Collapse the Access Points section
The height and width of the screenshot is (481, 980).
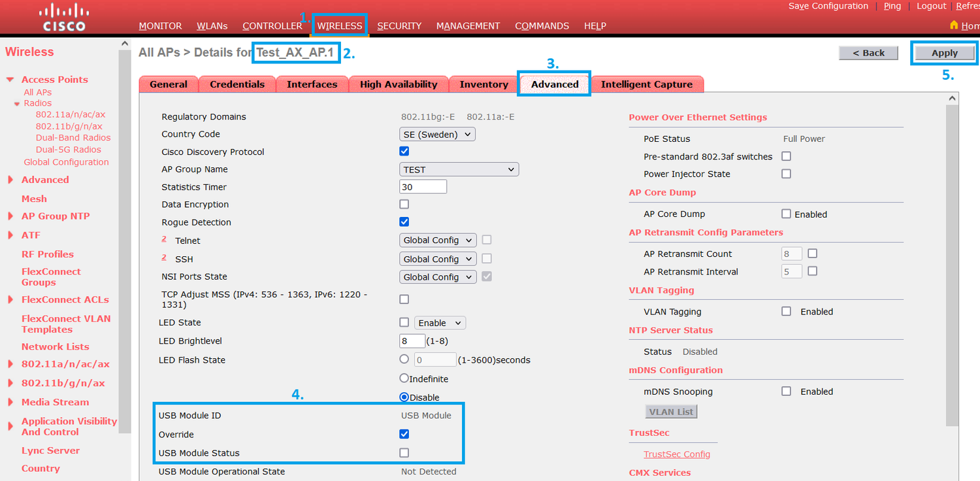[10, 79]
